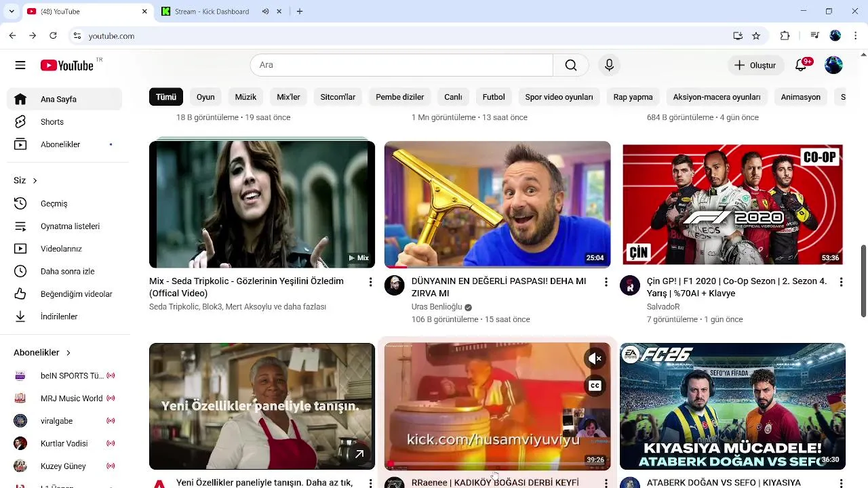
Task: Click the Ara search field
Action: [x=401, y=65]
